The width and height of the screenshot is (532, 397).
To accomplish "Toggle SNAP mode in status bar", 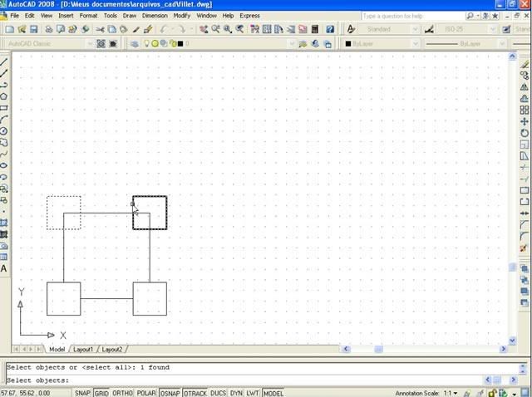I will 82,393.
